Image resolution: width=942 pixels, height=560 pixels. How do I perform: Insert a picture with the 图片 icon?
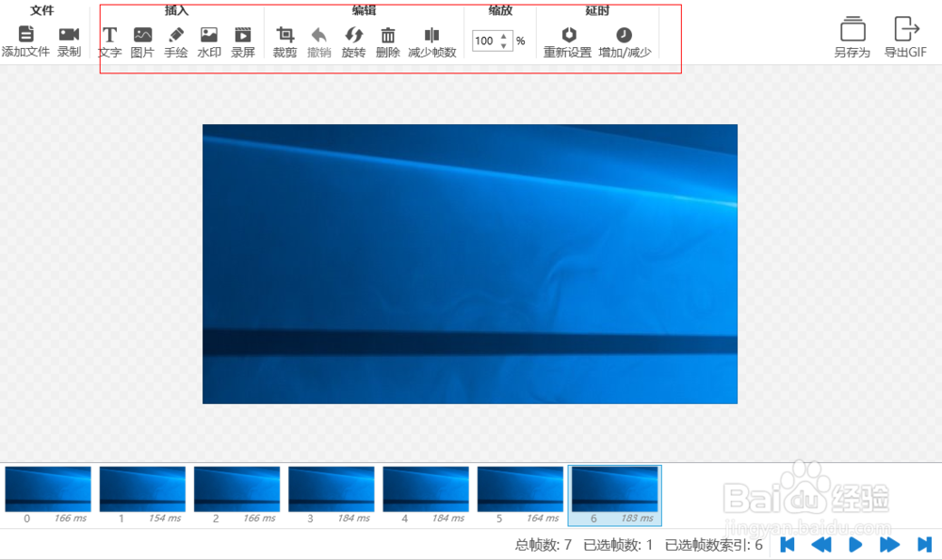(x=142, y=35)
